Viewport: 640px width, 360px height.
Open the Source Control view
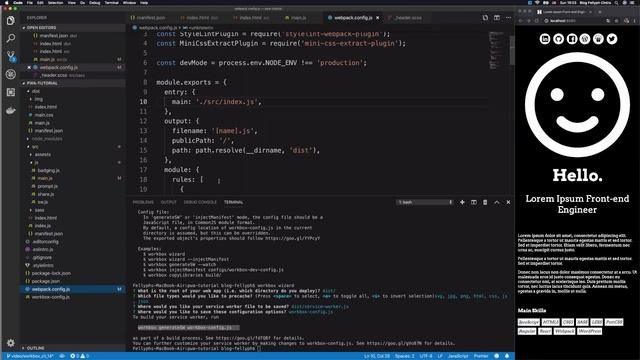click(11, 56)
